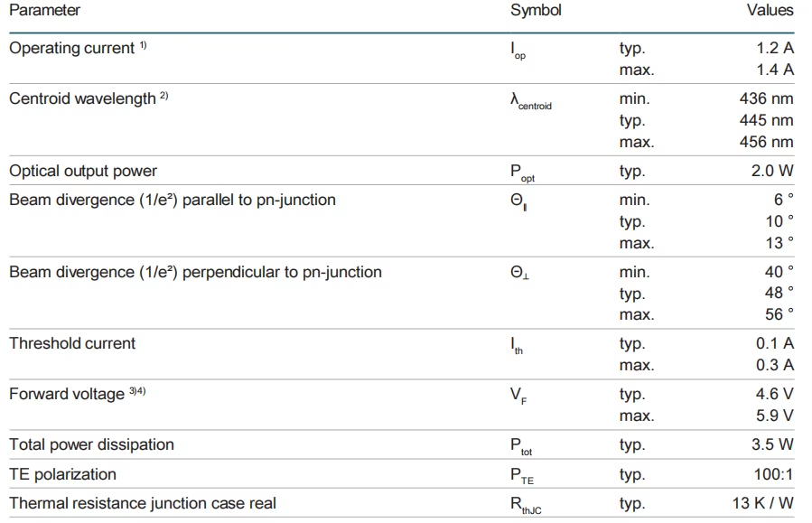Click the 445 nm typical wavelength value
The height and width of the screenshot is (523, 812).
[x=766, y=120]
